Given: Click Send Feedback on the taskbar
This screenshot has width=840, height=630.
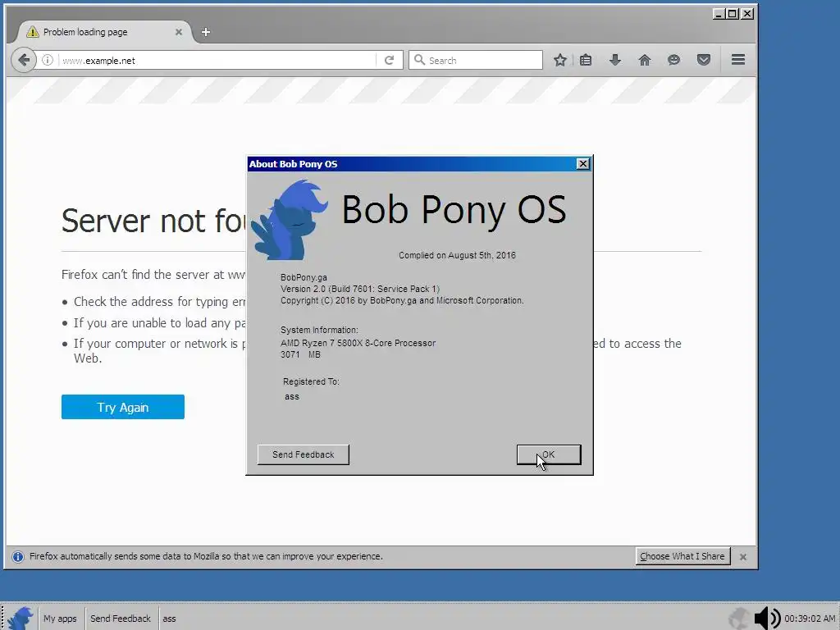Looking at the screenshot, I should [121, 619].
